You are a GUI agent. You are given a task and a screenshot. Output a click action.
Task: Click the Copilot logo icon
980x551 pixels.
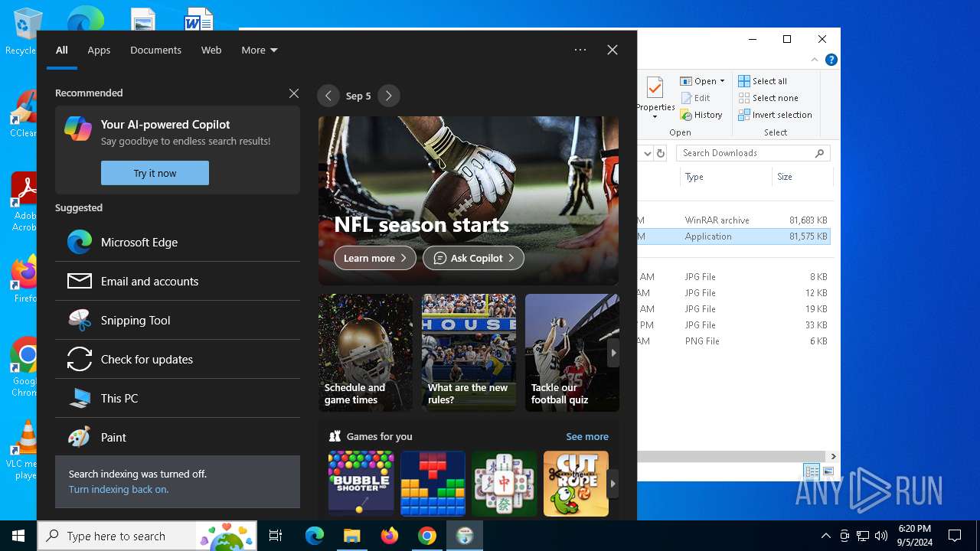[78, 129]
